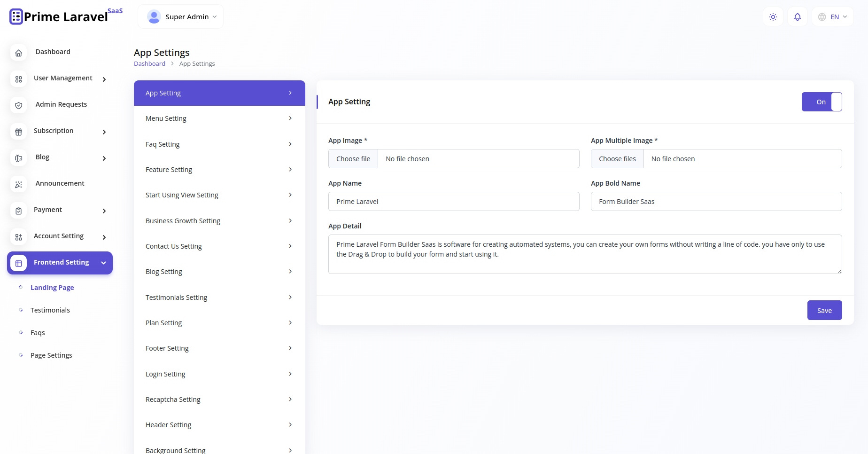868x454 pixels.
Task: Click the Payment sidebar icon
Action: click(18, 211)
